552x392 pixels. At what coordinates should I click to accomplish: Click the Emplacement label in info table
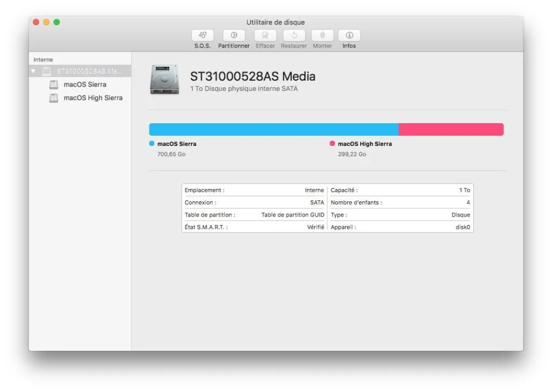(x=204, y=190)
